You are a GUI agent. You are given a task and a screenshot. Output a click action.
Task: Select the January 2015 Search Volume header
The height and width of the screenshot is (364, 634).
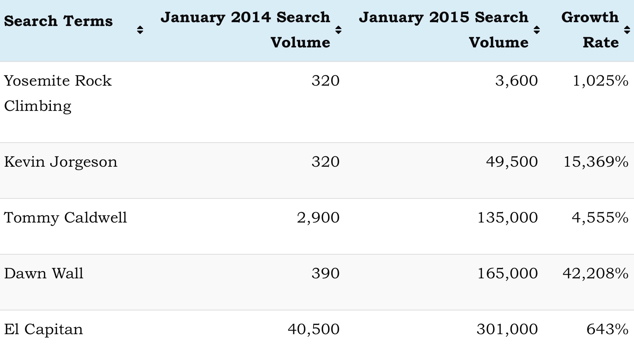(x=443, y=30)
